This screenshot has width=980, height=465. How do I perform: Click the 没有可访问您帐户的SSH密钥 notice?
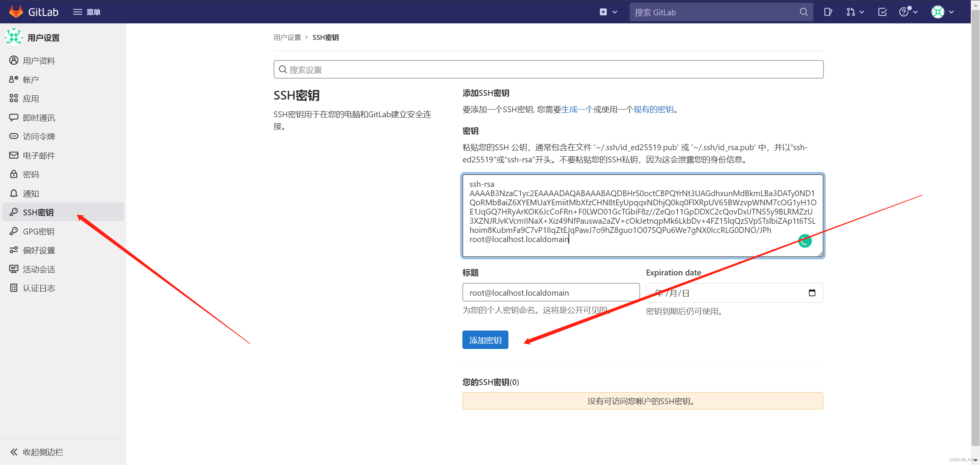(643, 401)
